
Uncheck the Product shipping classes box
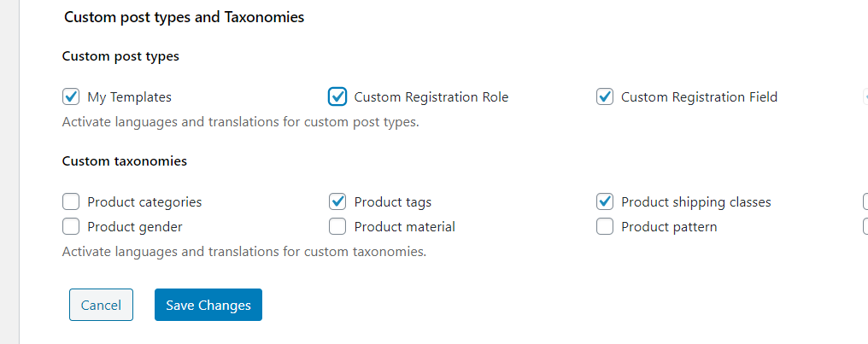(x=605, y=201)
